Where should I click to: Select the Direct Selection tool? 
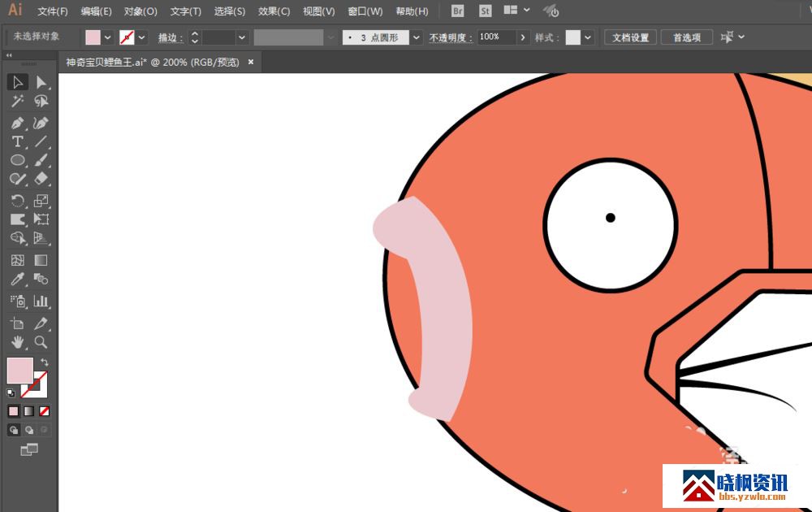pos(41,82)
